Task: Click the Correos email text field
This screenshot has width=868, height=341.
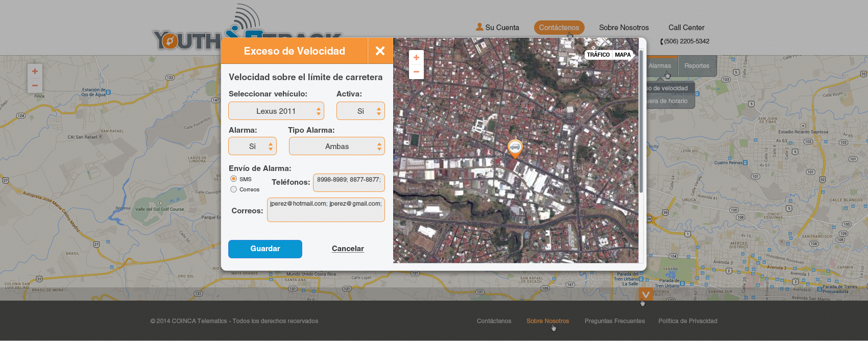Action: point(326,210)
